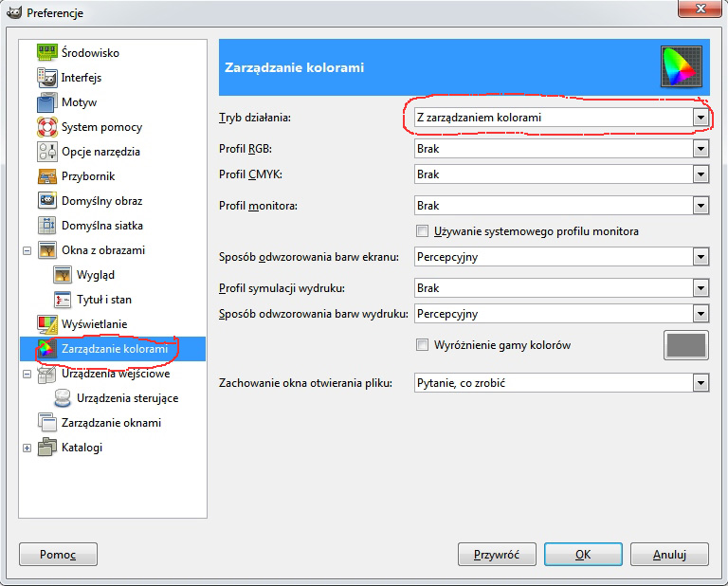
Task: Open the Motyw theme icon
Action: point(47,102)
